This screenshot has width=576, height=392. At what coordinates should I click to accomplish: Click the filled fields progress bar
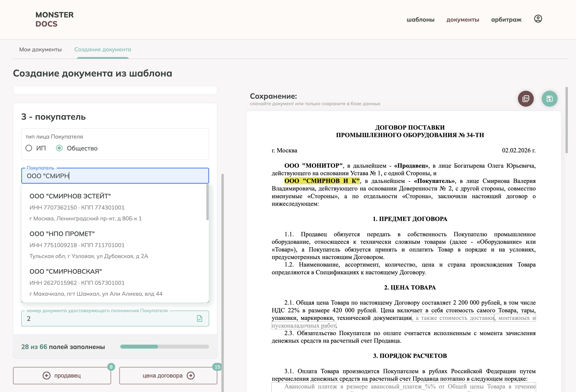coord(165,347)
